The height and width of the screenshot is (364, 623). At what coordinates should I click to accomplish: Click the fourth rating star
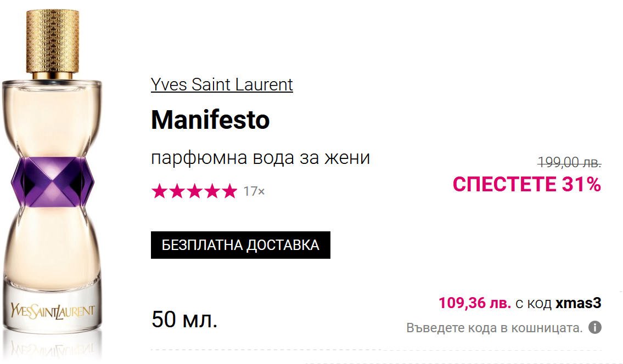pyautogui.click(x=211, y=191)
